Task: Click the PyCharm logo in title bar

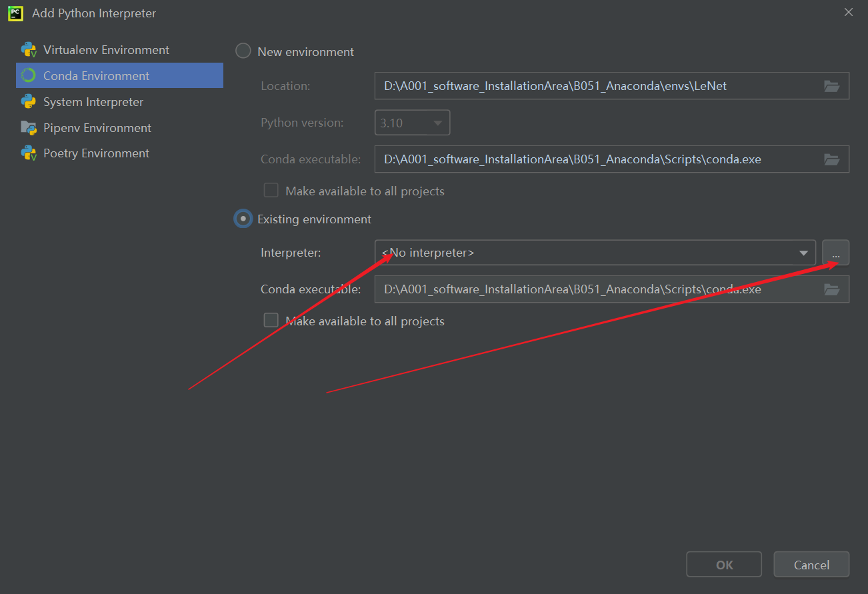Action: tap(15, 13)
